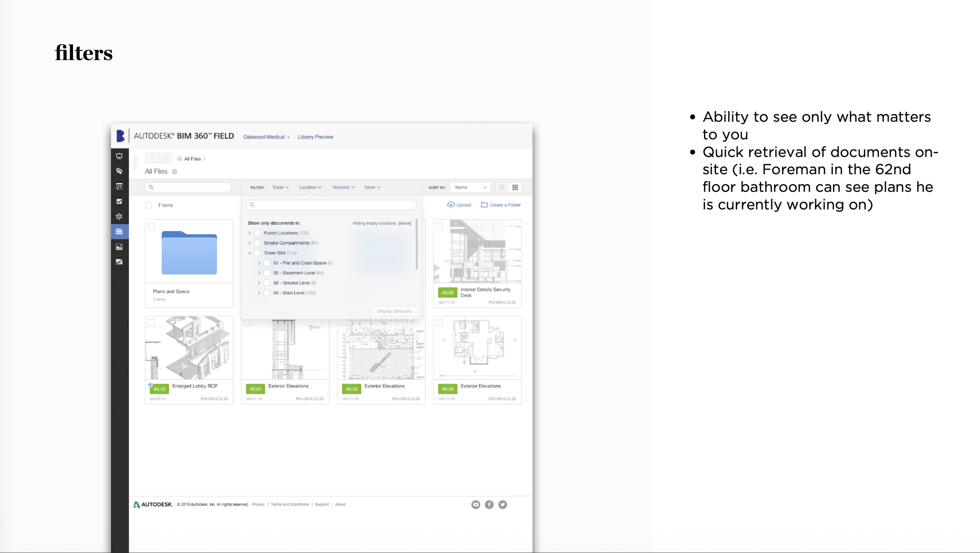Open the Enlarged Lobby RCP thumbnail
The image size is (980, 553).
pos(189,347)
